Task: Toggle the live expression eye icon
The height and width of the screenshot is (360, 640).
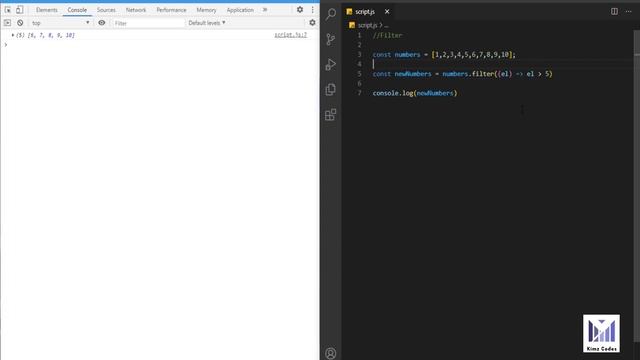Action: [x=102, y=23]
